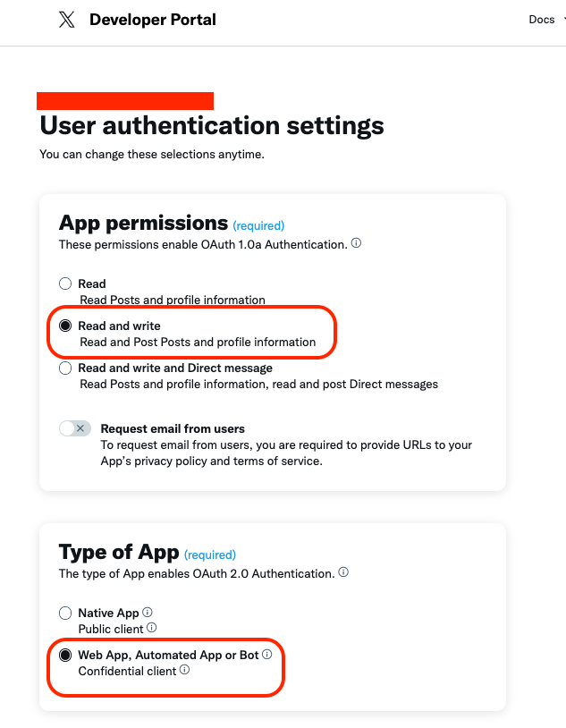Toggle the Request email from users switch

[75, 428]
